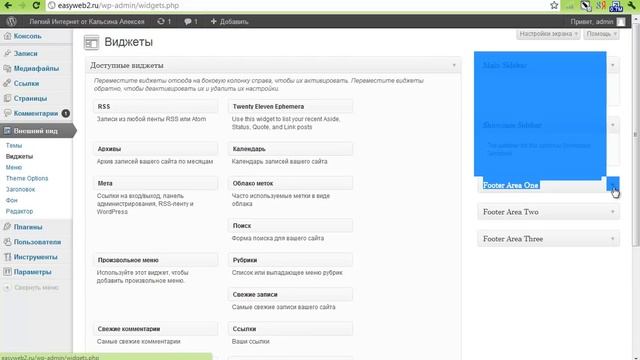Open Меню submenu item
The height and width of the screenshot is (360, 640).
click(x=14, y=167)
